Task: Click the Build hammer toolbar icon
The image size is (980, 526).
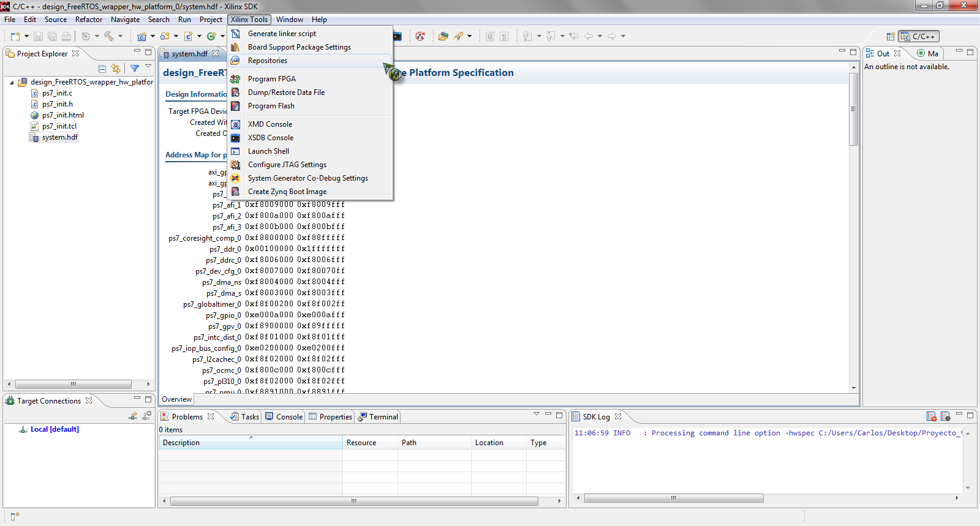Action: 109,36
